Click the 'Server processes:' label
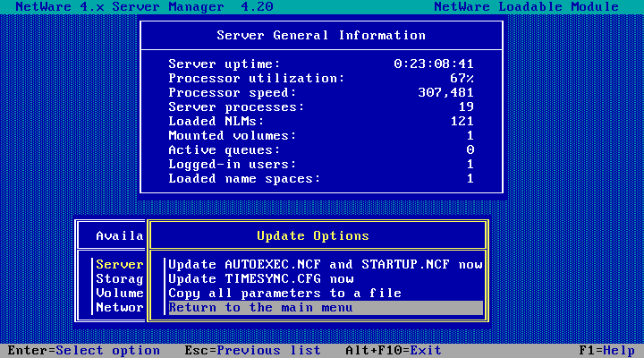Screen dimensions: 644x358 tap(236, 107)
